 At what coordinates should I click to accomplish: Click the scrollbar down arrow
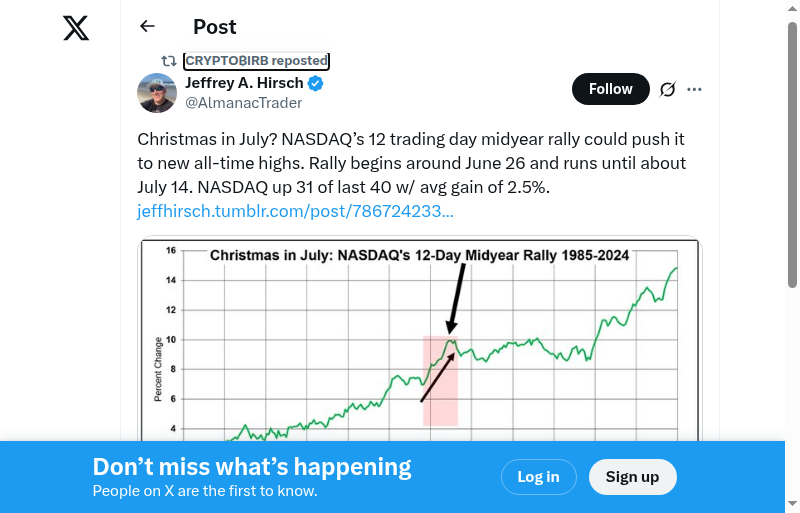pos(792,504)
